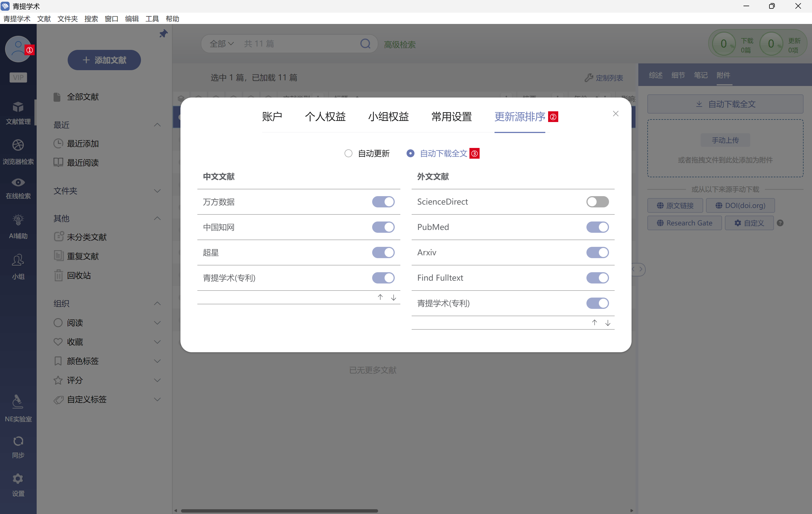
Task: Close the account settings dialog
Action: tap(615, 114)
